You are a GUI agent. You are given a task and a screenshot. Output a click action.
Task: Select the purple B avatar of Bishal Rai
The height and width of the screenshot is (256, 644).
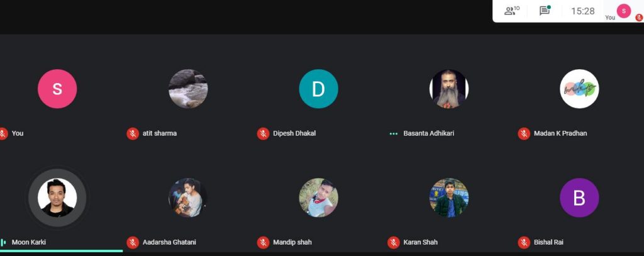tap(579, 198)
